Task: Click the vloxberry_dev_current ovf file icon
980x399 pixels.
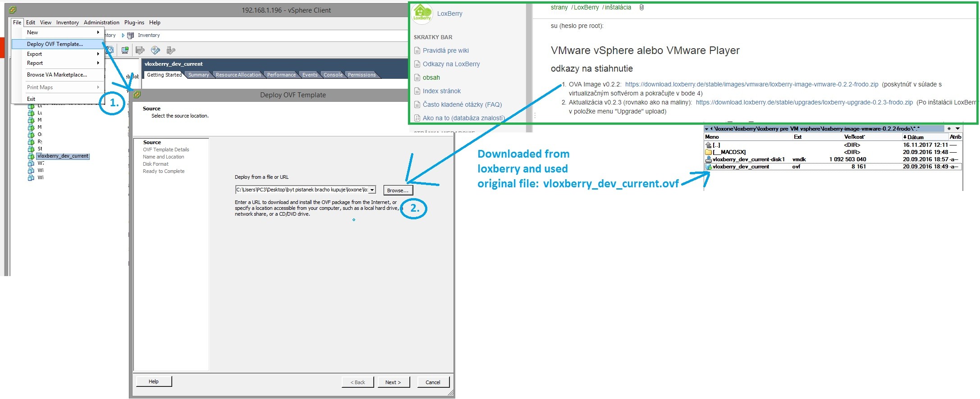Action: [x=709, y=167]
